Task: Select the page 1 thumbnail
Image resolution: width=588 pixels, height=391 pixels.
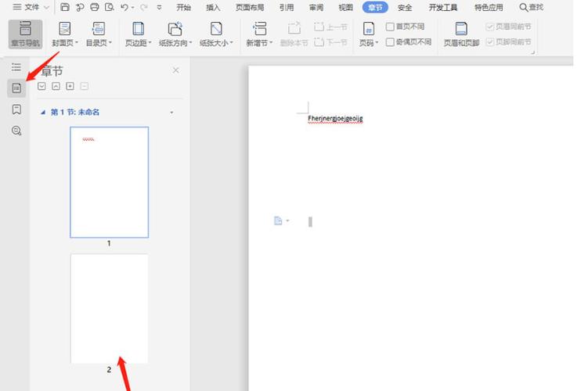Action: tap(109, 182)
